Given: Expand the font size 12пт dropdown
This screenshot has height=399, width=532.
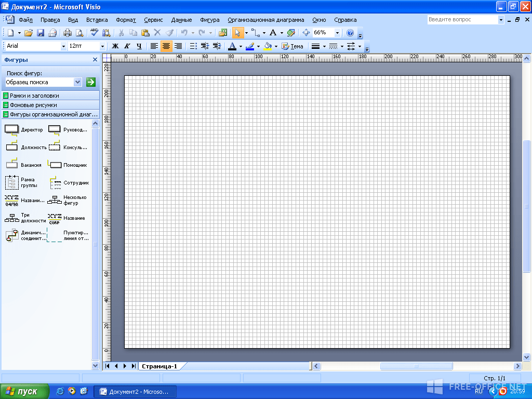Looking at the screenshot, I should coord(102,46).
